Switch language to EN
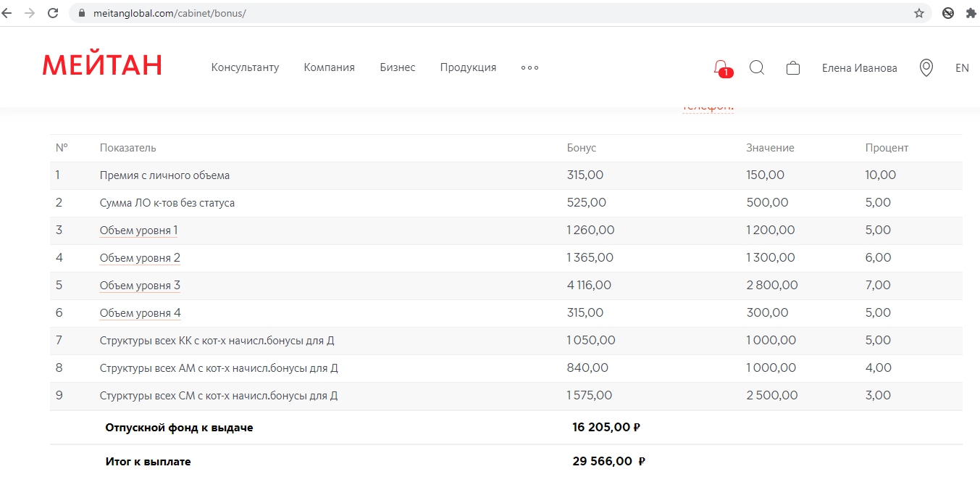 pyautogui.click(x=962, y=68)
